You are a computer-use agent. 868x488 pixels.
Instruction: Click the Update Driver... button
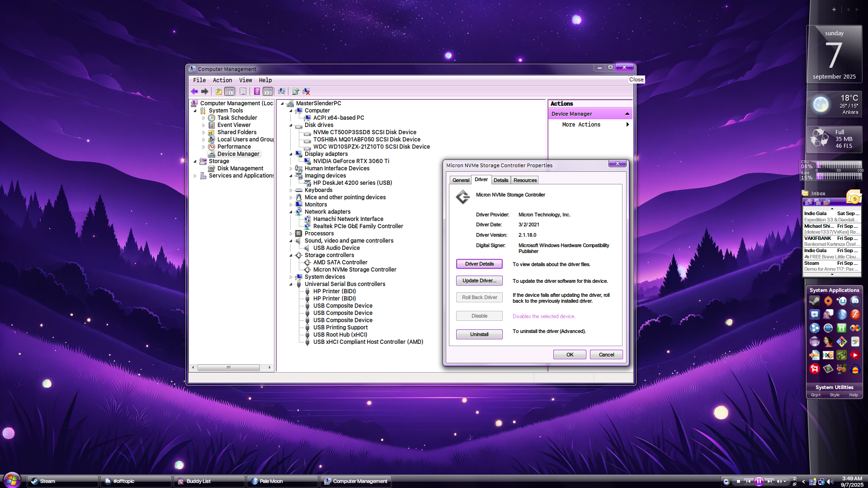pyautogui.click(x=479, y=281)
